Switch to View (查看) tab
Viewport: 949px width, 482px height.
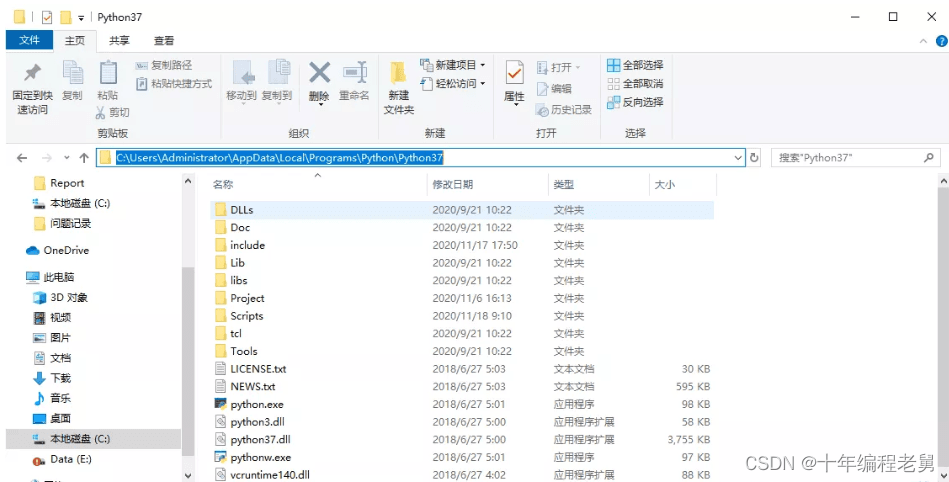(x=164, y=41)
